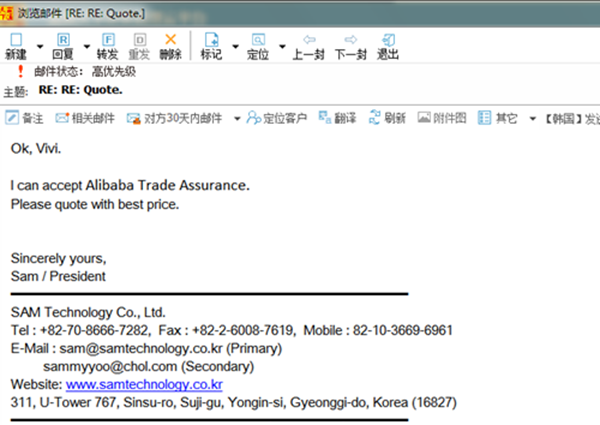
Task: Click the subject text RE: RE: Quote.
Action: pos(80,90)
